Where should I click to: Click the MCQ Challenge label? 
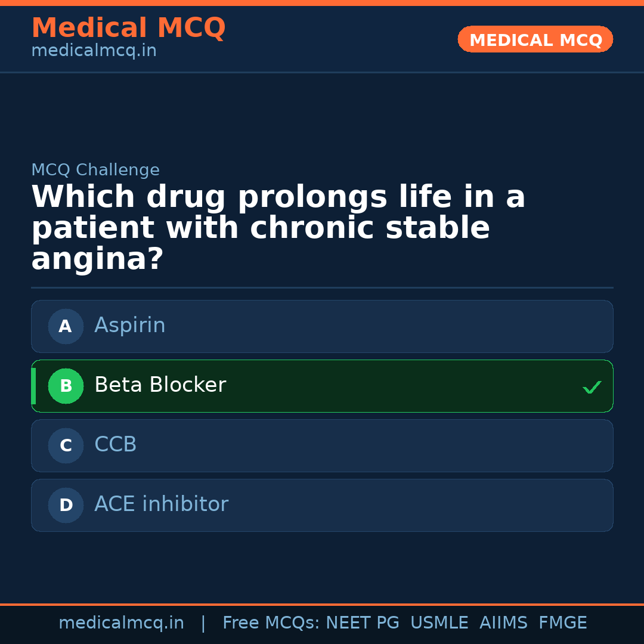pos(95,170)
